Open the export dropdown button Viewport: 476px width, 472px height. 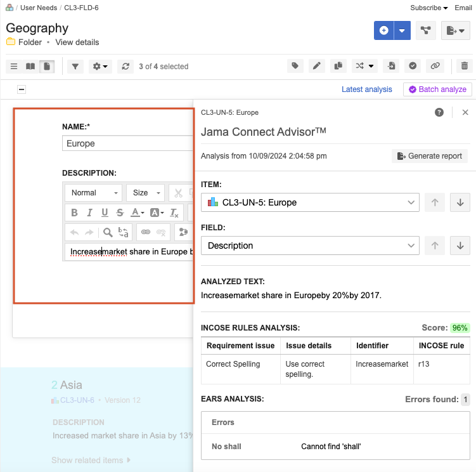(455, 30)
